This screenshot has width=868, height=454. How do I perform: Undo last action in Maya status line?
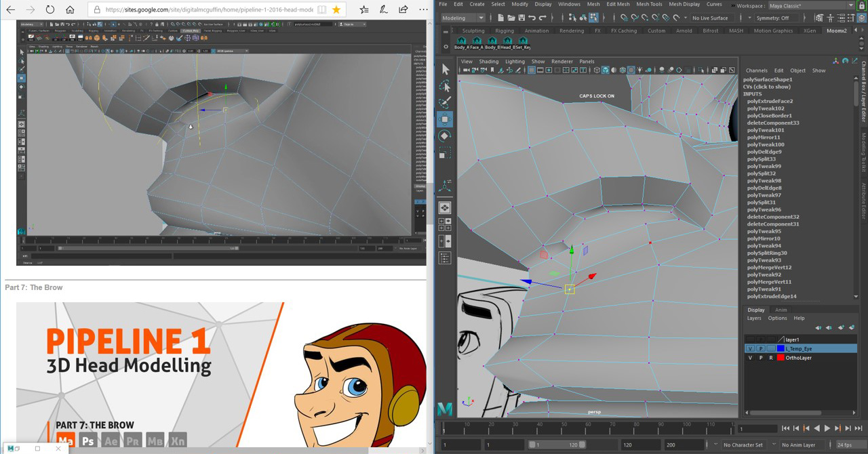531,18
